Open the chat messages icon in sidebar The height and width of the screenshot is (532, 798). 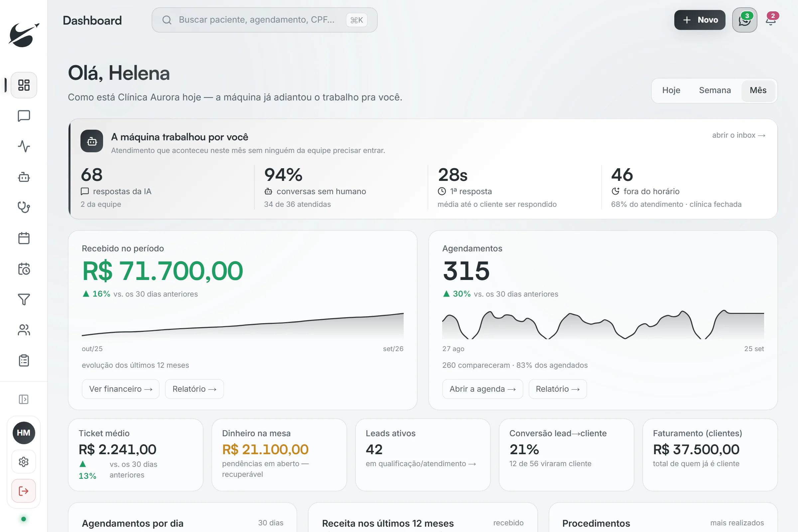click(24, 116)
